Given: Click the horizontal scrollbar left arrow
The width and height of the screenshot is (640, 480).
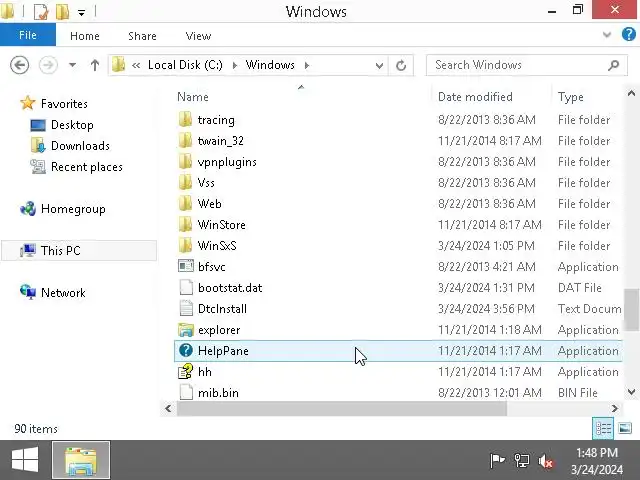Looking at the screenshot, I should point(168,408).
